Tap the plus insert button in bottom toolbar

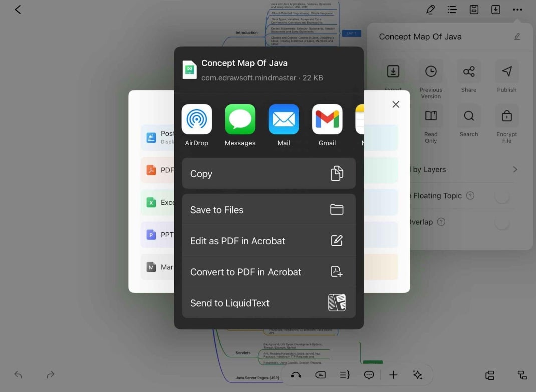[393, 375]
